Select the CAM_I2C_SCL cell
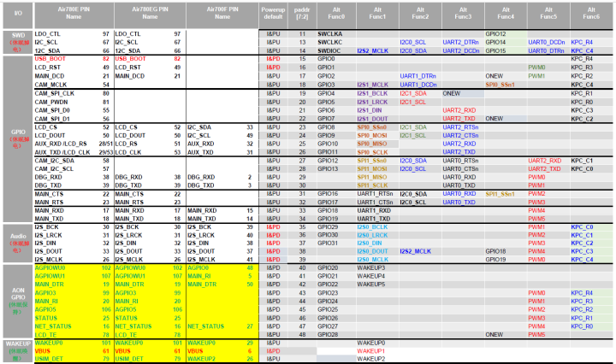 tap(54, 169)
